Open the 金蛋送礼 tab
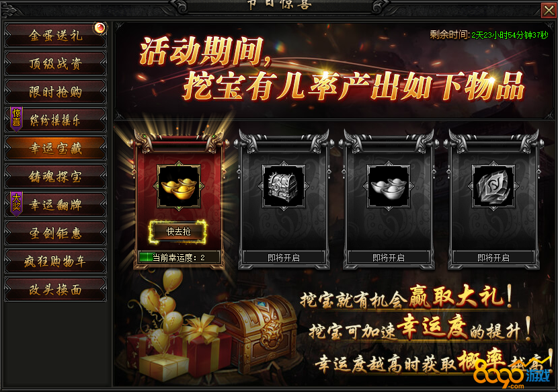Image resolution: width=558 pixels, height=392 pixels. coord(56,35)
